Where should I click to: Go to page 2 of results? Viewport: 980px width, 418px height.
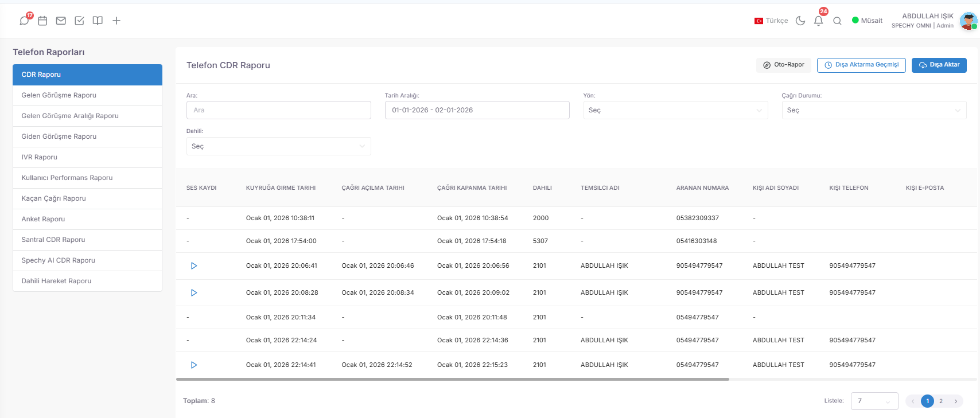(x=941, y=401)
